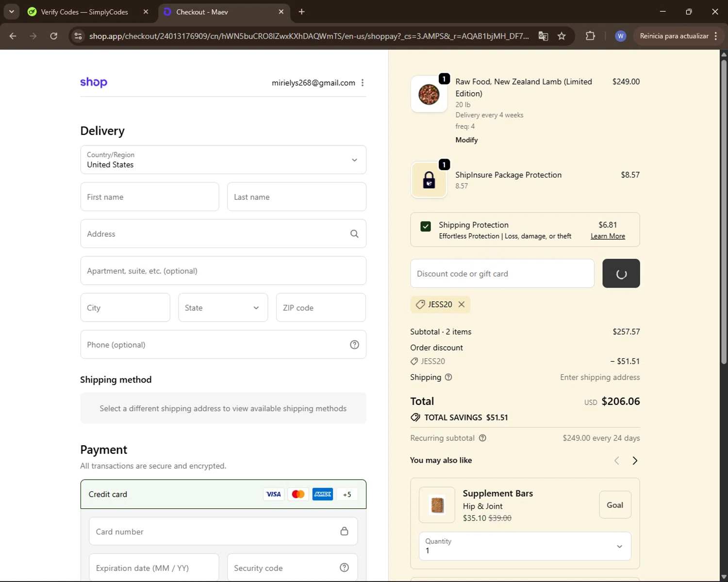Open Supplement Bars Quantity dropdown
This screenshot has height=582, width=728.
525,546
